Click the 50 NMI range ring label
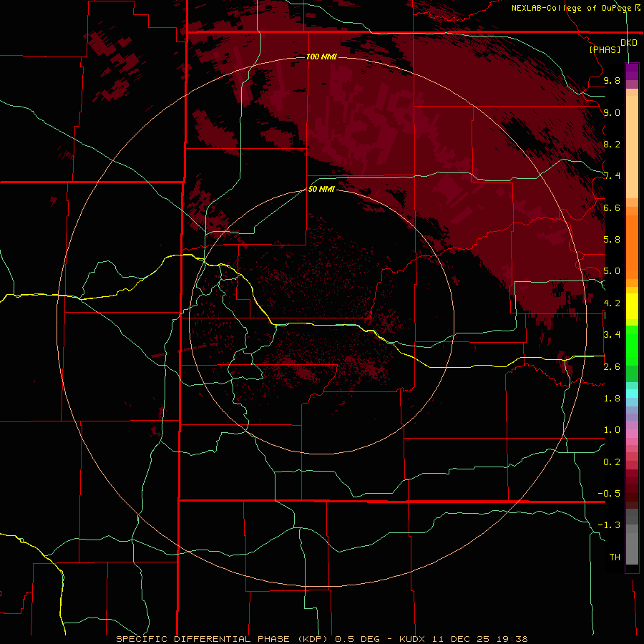644x644 pixels. pyautogui.click(x=321, y=189)
